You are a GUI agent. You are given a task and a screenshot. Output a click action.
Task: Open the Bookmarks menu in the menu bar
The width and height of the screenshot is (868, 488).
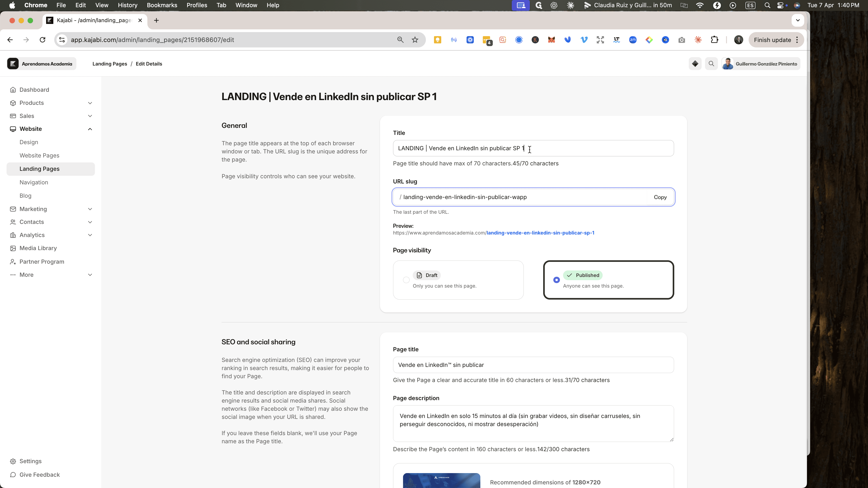(162, 5)
